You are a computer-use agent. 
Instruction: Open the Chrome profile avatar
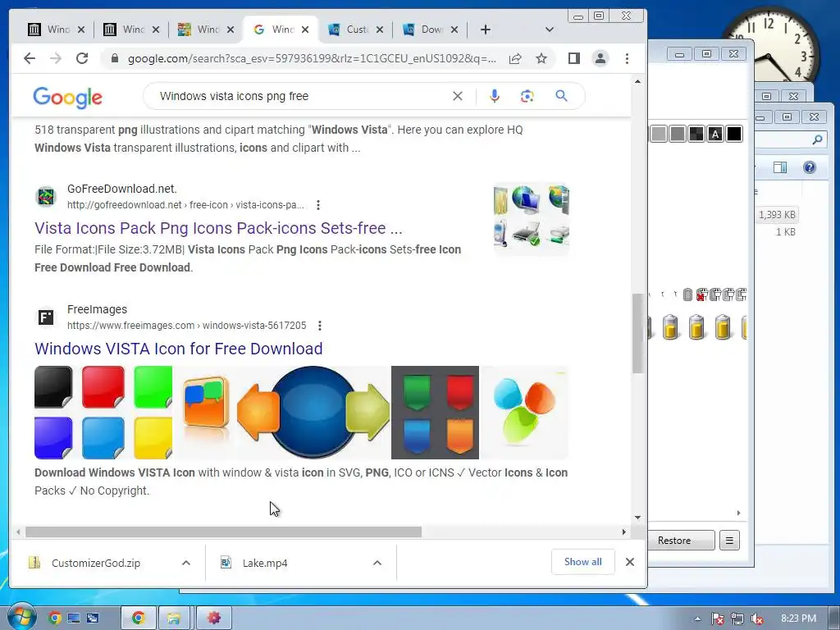(x=600, y=58)
